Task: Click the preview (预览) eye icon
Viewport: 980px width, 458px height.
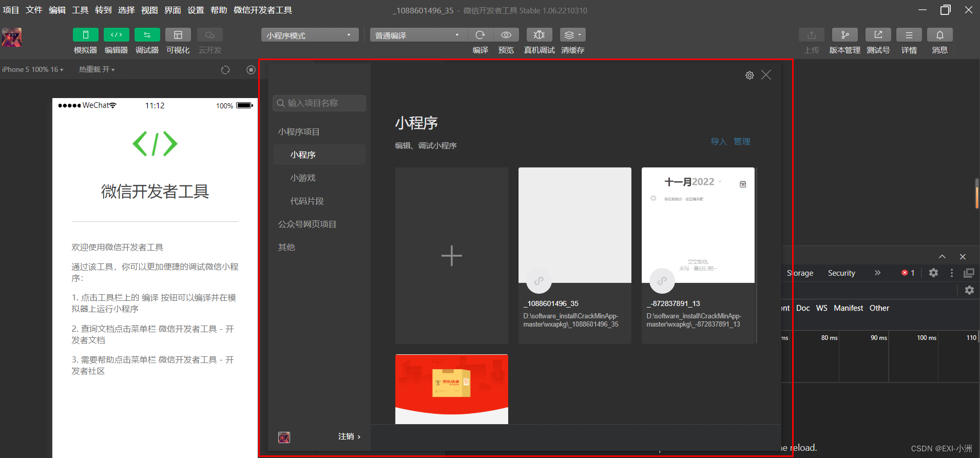Action: pos(506,35)
